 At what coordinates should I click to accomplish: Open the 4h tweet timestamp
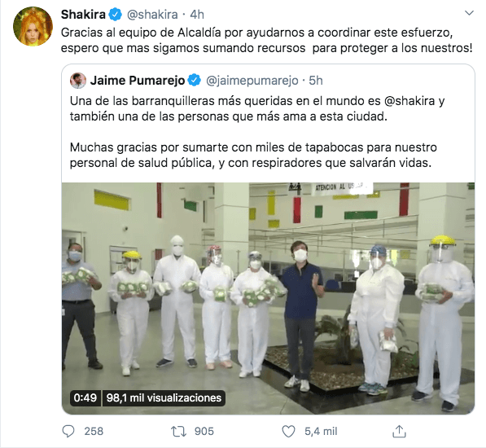197,15
